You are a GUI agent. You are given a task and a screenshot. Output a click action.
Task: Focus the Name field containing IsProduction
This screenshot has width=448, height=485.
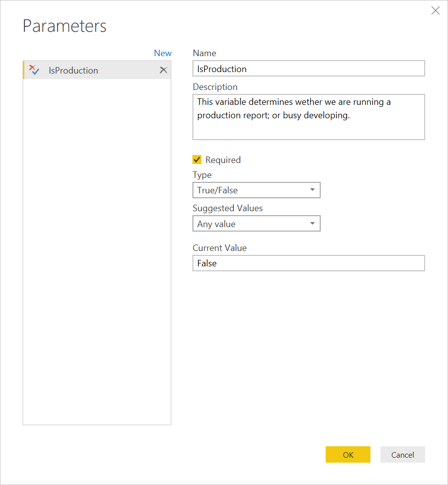click(308, 69)
